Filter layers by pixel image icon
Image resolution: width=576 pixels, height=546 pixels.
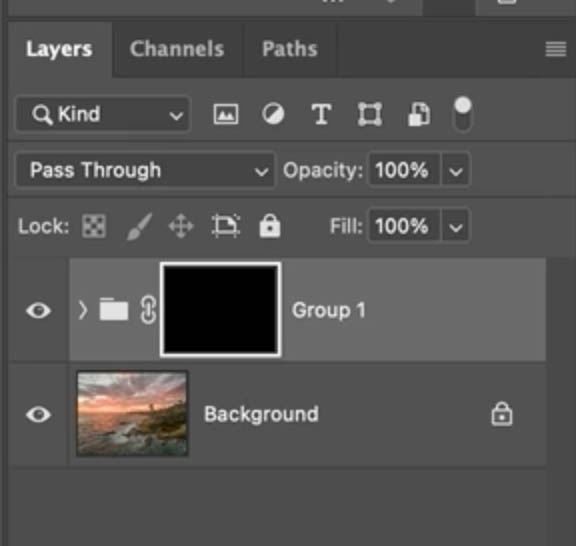coord(226,114)
